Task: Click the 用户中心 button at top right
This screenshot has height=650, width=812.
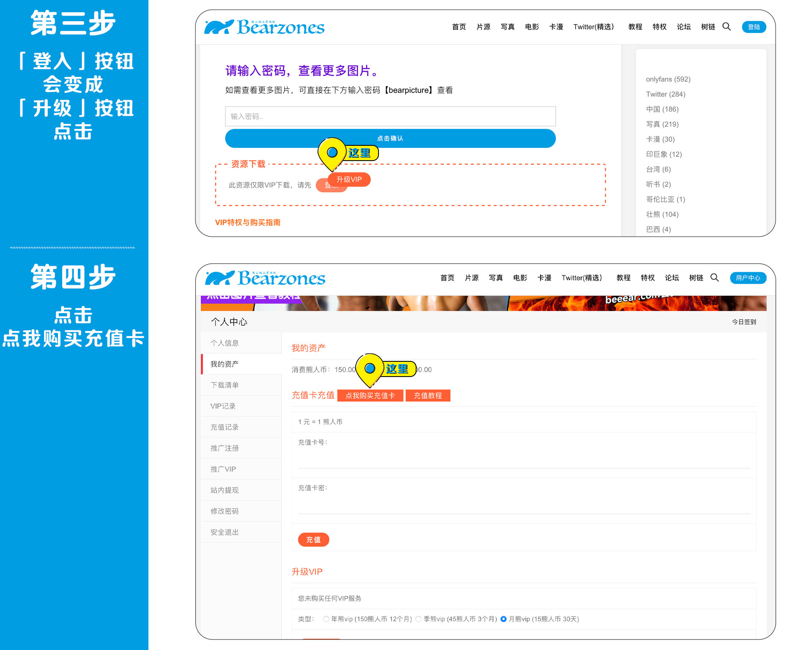Action: tap(748, 278)
